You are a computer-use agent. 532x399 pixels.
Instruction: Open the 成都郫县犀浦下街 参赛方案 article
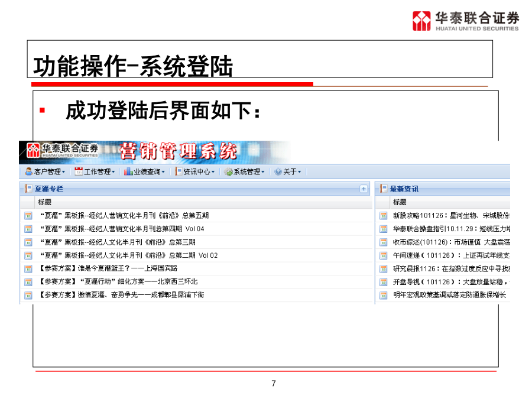(122, 295)
